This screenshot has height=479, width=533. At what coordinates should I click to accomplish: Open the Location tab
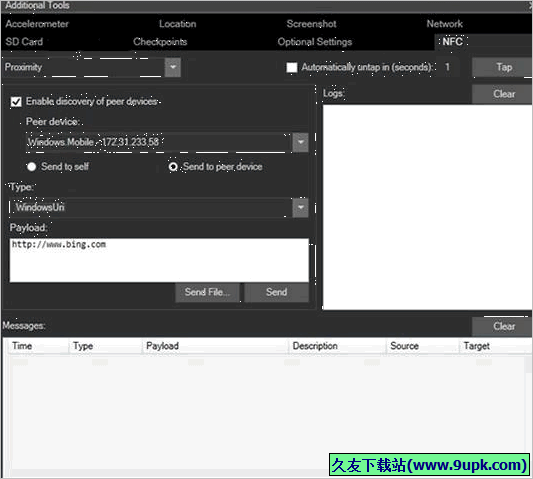click(x=177, y=24)
